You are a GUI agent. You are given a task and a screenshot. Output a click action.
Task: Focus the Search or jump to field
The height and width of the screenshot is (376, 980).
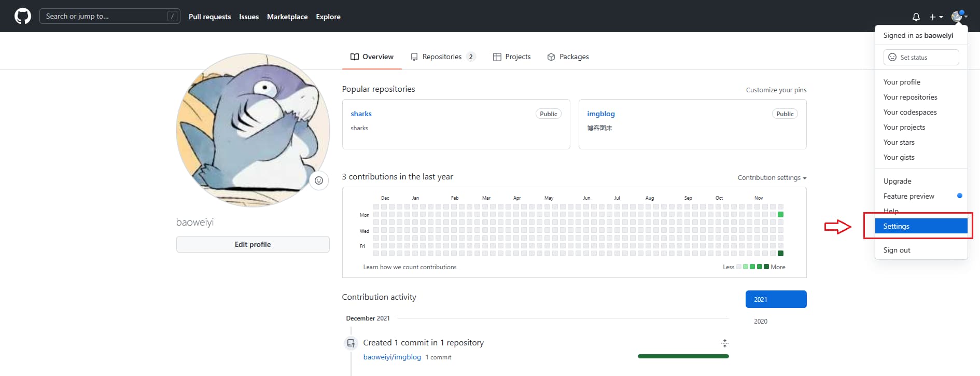pos(110,16)
